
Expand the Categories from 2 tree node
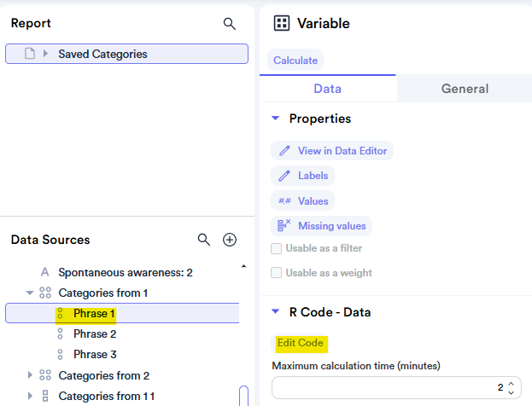pyautogui.click(x=31, y=375)
